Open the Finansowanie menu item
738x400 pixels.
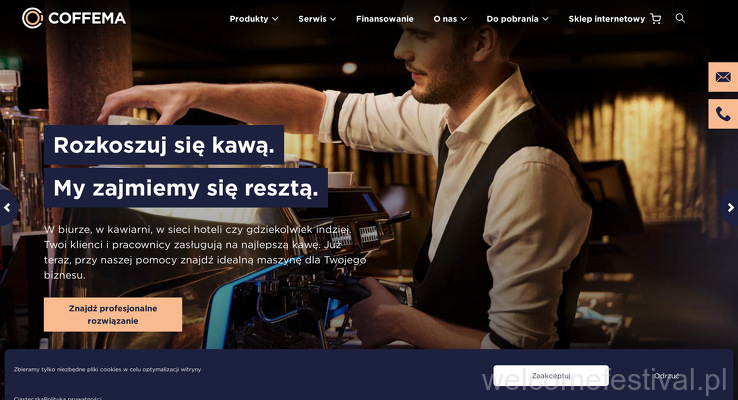tap(385, 19)
